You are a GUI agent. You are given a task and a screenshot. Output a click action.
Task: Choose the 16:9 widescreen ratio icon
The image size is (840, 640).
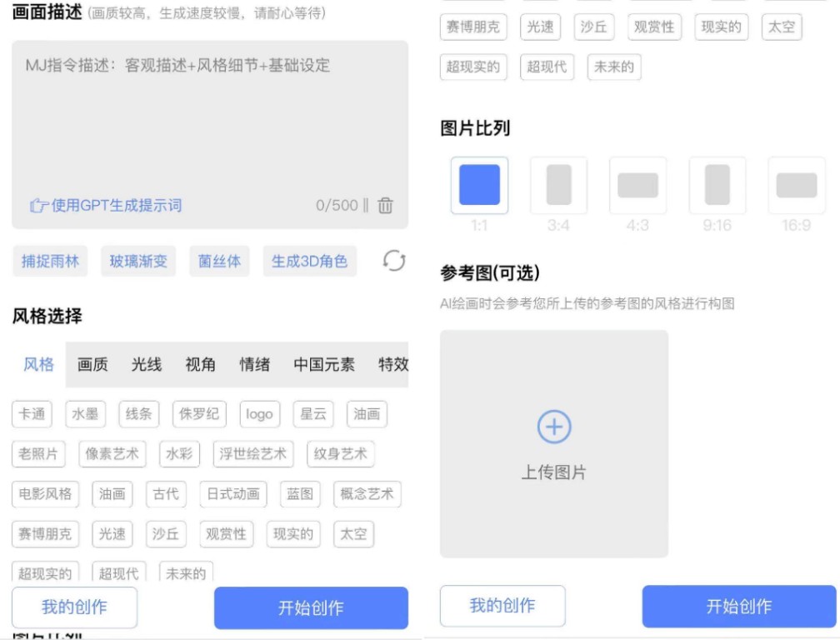tap(796, 185)
